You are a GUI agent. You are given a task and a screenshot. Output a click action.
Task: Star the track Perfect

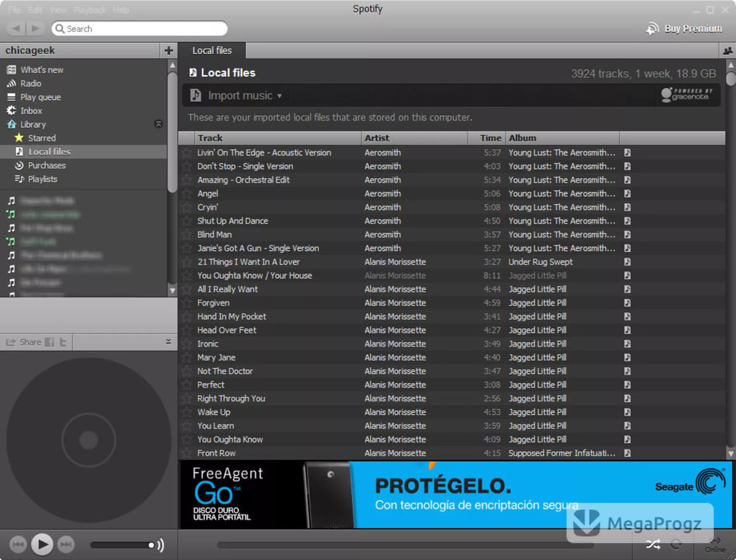click(x=187, y=385)
